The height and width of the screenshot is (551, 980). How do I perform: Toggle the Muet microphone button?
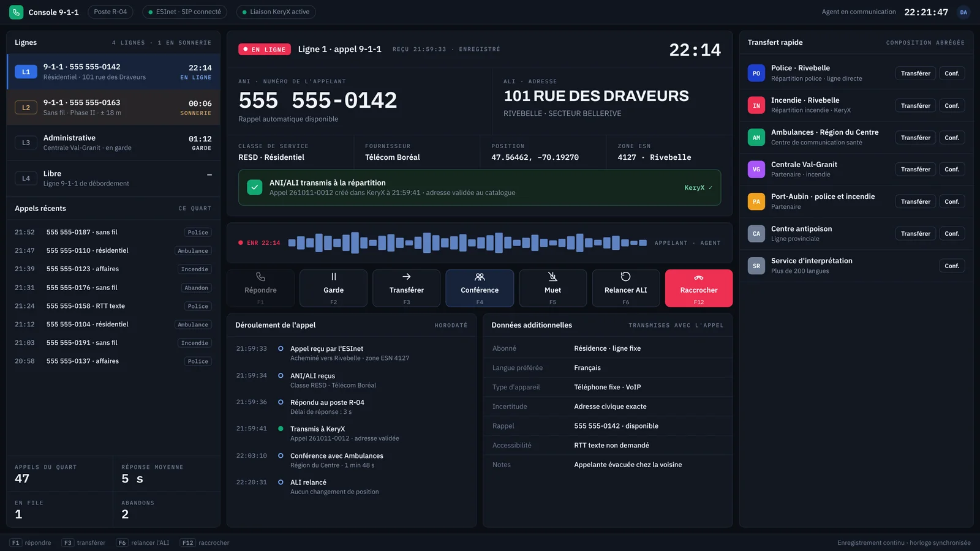(552, 288)
